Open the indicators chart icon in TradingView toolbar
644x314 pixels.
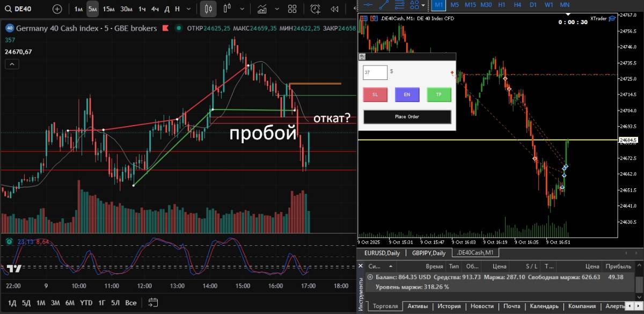[262, 9]
